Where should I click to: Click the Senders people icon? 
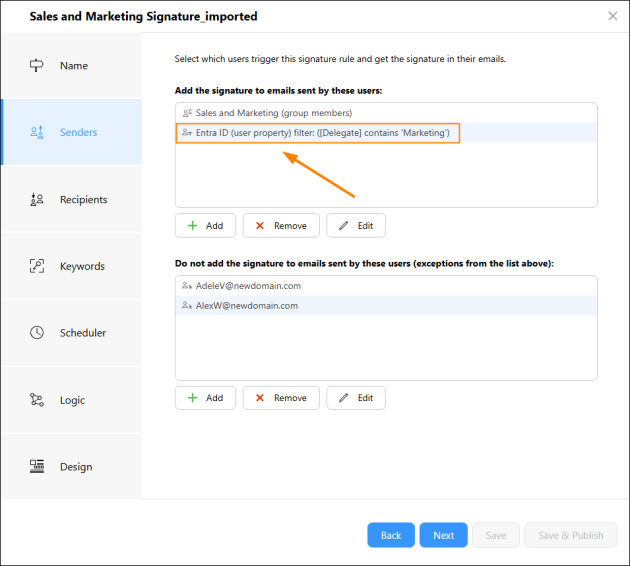click(x=37, y=132)
